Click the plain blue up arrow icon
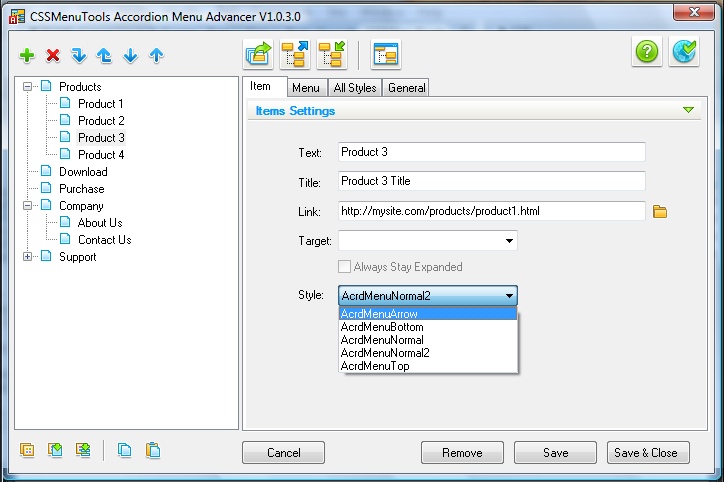This screenshot has height=482, width=724. [x=157, y=55]
